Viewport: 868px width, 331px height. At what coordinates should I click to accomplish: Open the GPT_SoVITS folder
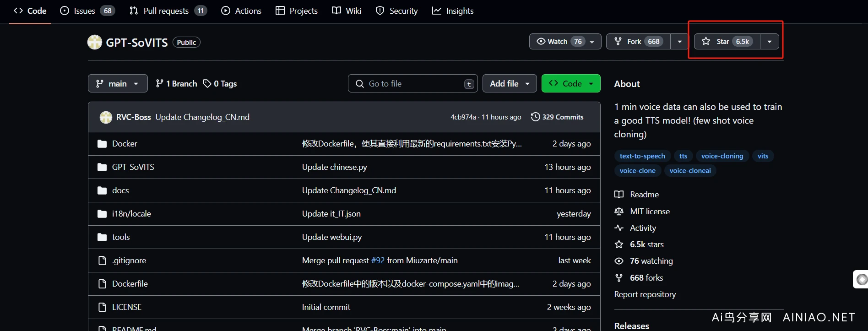click(x=133, y=167)
